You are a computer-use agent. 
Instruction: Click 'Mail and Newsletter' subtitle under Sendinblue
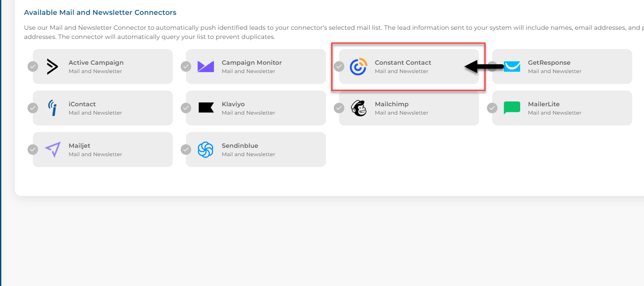pos(248,154)
